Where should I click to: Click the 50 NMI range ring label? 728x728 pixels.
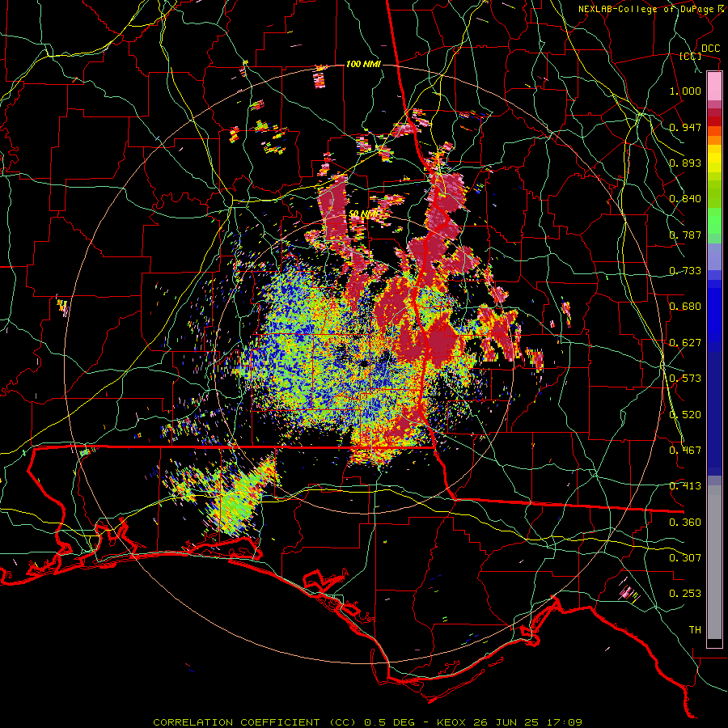pyautogui.click(x=362, y=214)
